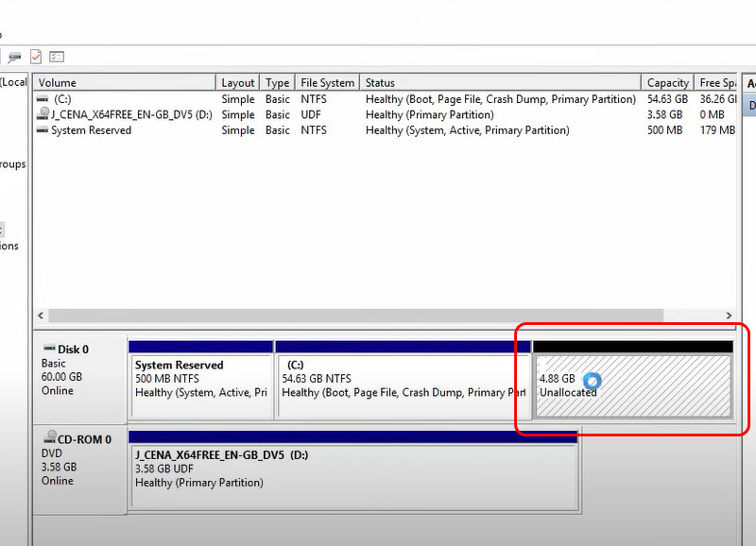
Task: Sort by the File System column header
Action: click(327, 83)
